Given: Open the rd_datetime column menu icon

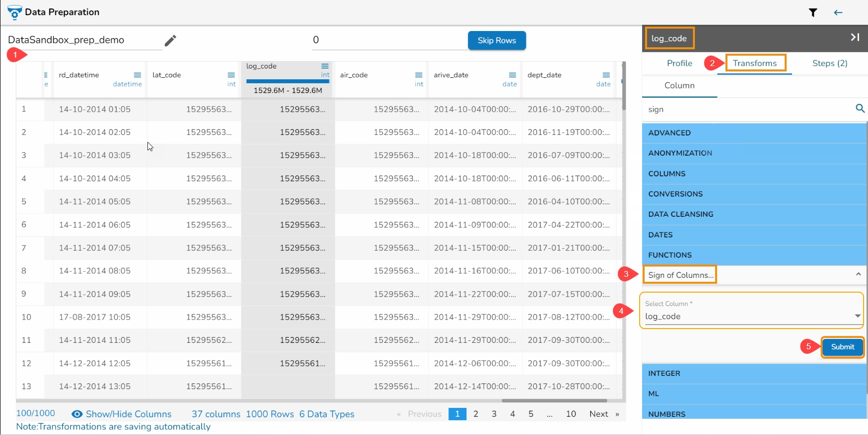Looking at the screenshot, I should pyautogui.click(x=138, y=75).
